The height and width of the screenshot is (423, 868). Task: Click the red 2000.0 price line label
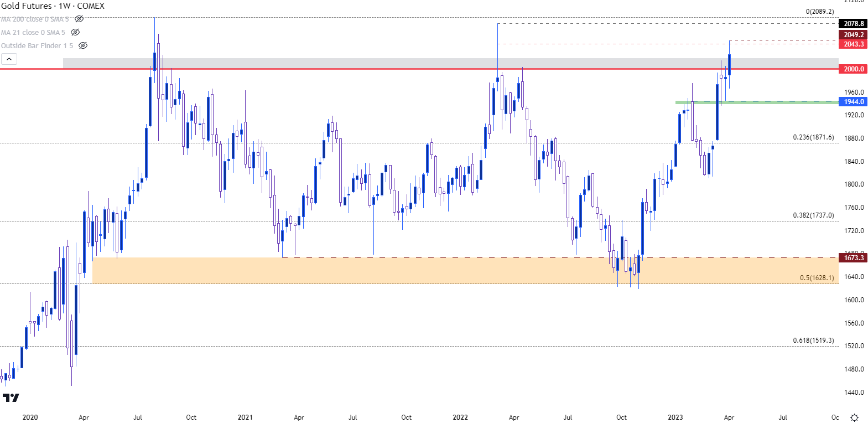pos(854,69)
